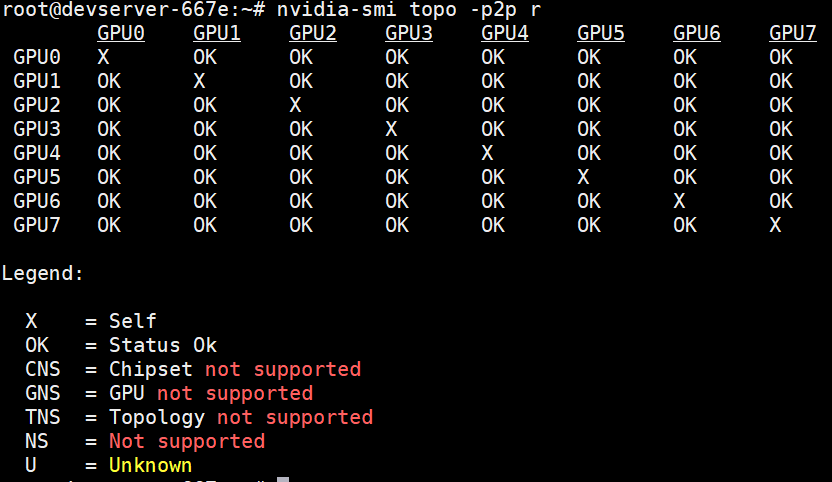Click red "not supported" after Chipset
The width and height of the screenshot is (832, 482).
283,369
